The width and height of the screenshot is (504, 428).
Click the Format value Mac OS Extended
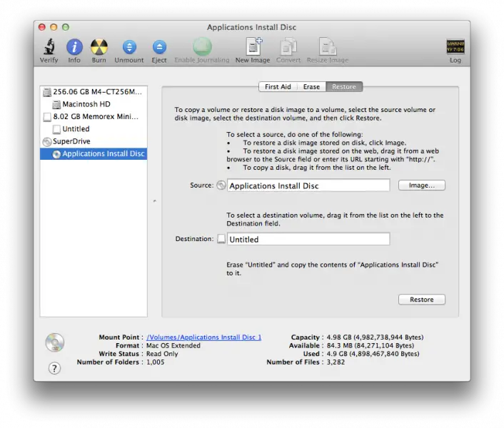(x=173, y=345)
